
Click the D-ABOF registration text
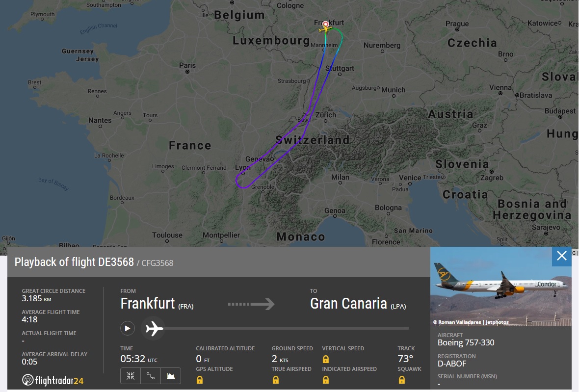452,364
